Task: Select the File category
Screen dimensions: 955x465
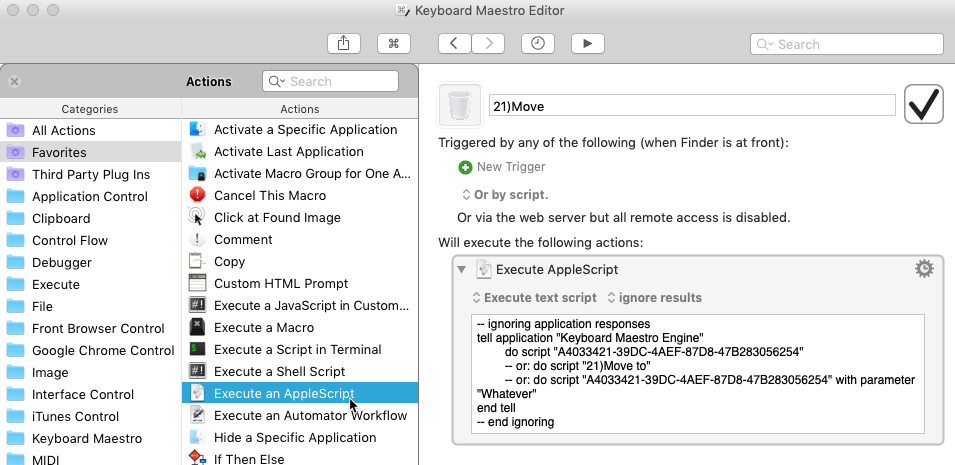Action: [91, 307]
